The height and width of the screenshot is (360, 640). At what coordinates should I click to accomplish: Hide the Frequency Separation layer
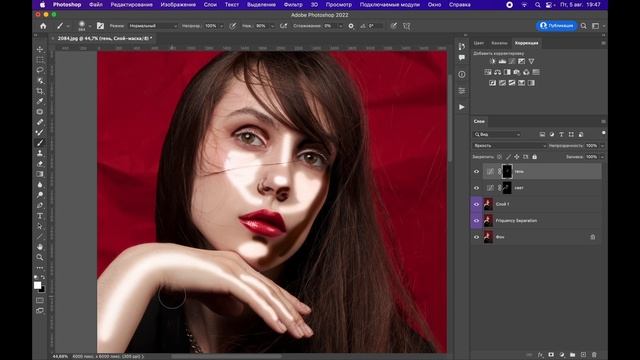[x=476, y=221]
